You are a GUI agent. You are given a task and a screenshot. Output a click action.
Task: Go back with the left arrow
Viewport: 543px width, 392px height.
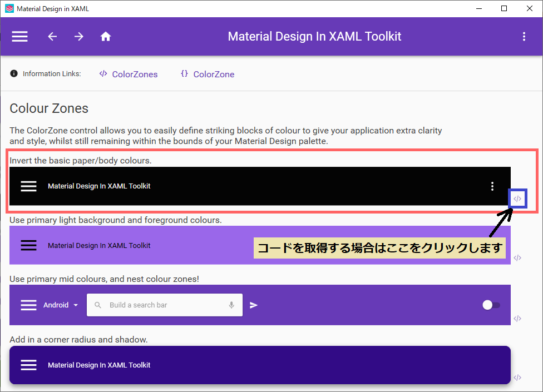pyautogui.click(x=52, y=36)
